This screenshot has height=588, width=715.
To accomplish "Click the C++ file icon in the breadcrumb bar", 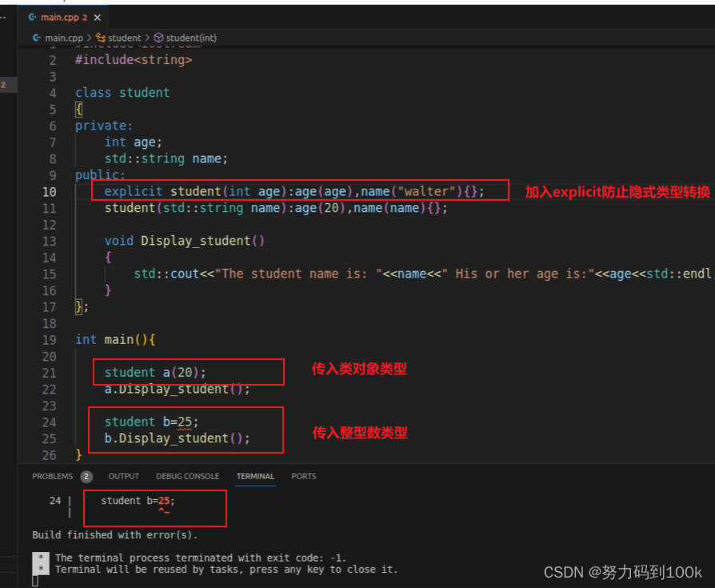I will (37, 38).
